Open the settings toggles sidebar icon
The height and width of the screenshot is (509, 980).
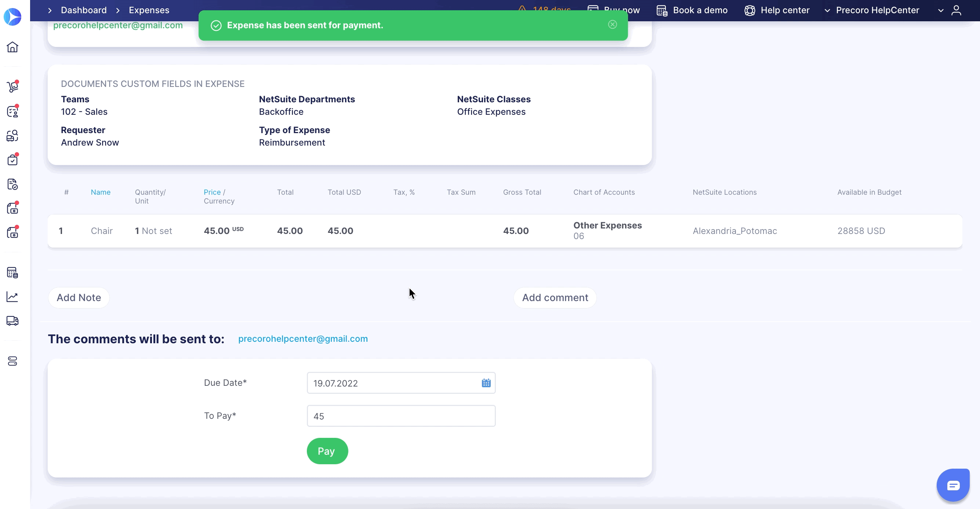coord(12,361)
